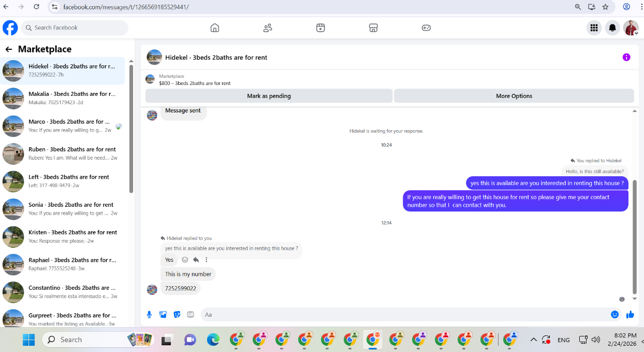Viewport: 644px width, 352px height.
Task: Open the emoji picker in message box
Action: 614,314
